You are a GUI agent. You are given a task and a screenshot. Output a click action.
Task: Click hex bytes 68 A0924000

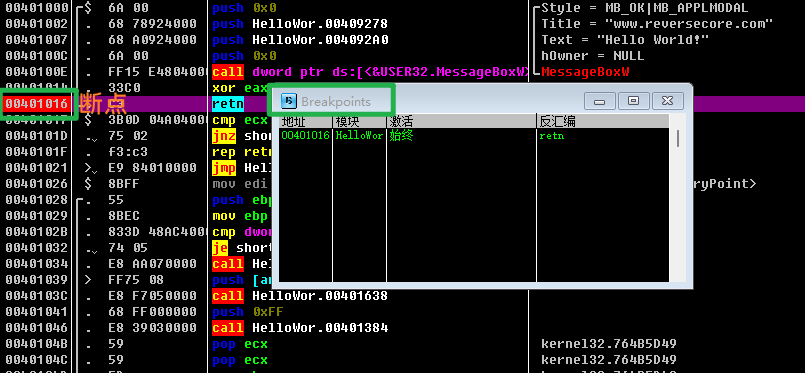tap(152, 40)
